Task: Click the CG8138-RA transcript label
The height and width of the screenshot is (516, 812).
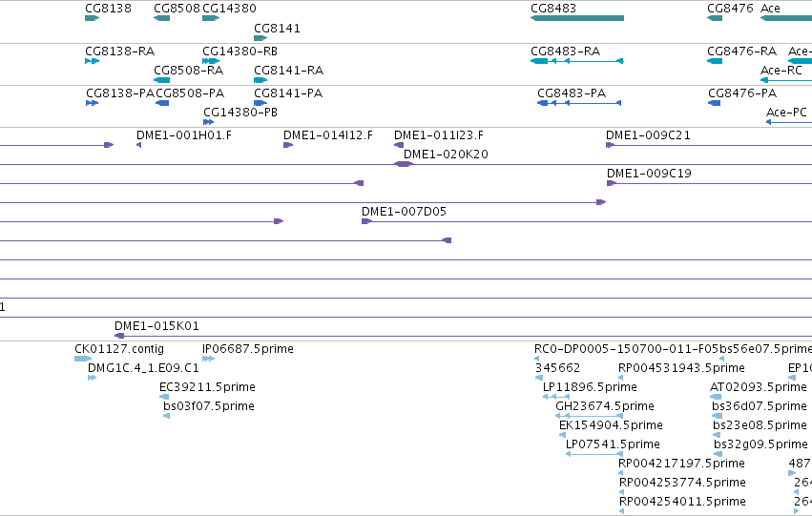Action: (x=119, y=52)
